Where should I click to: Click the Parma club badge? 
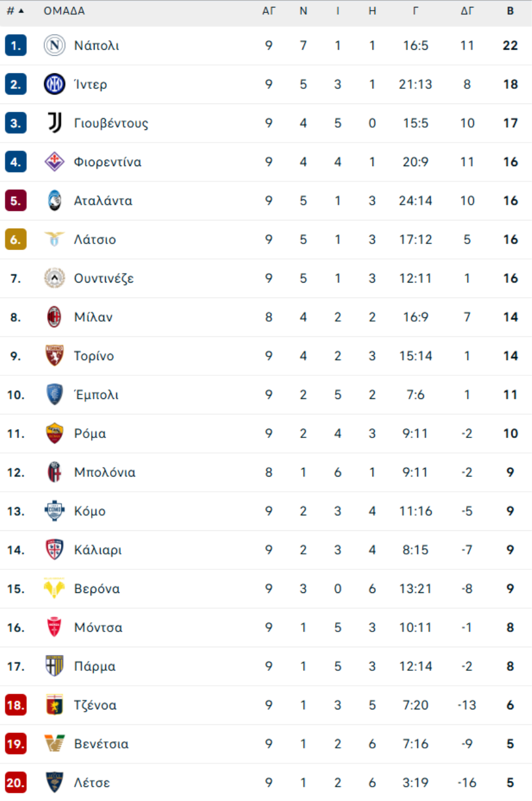click(54, 666)
